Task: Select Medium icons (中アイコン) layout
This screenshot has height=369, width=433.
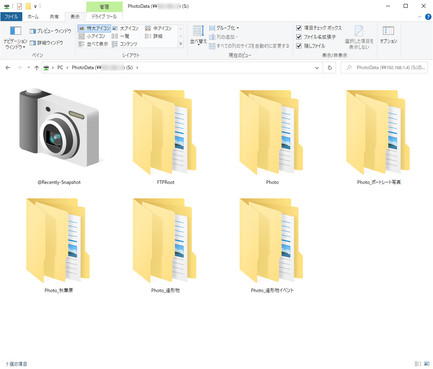Action: pyautogui.click(x=159, y=29)
